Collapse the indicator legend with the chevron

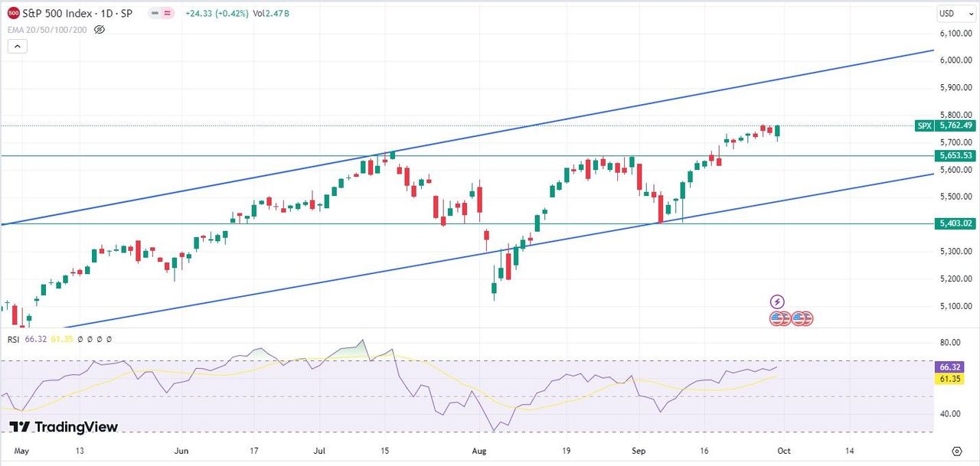18,47
